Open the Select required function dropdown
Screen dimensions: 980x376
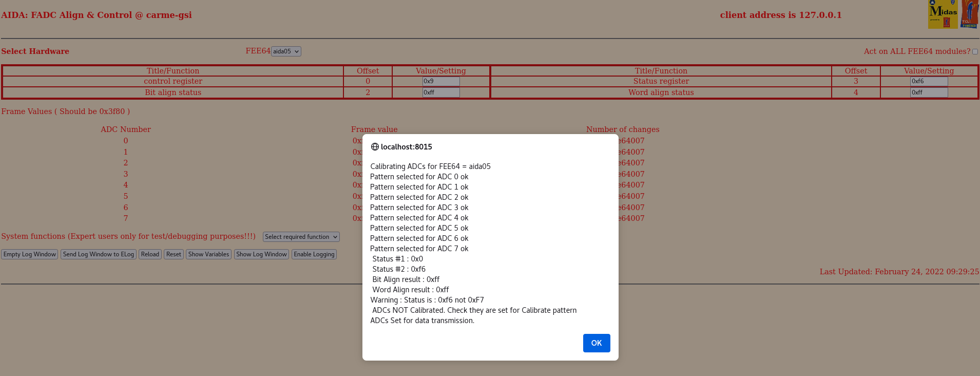(301, 237)
